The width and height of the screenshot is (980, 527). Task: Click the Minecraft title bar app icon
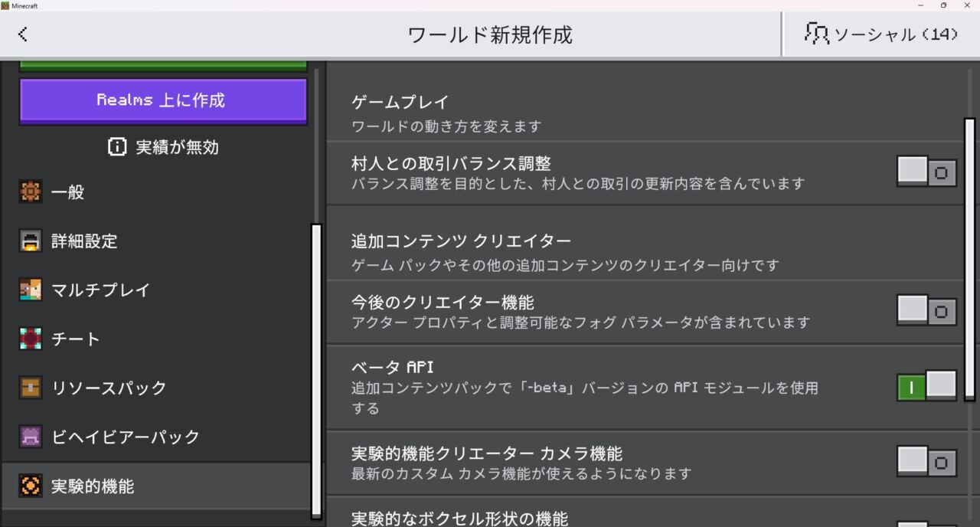pyautogui.click(x=5, y=5)
